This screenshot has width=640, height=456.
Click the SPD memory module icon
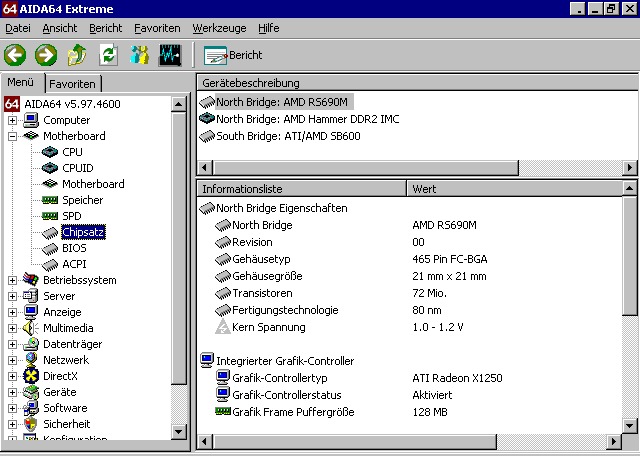(x=50, y=216)
